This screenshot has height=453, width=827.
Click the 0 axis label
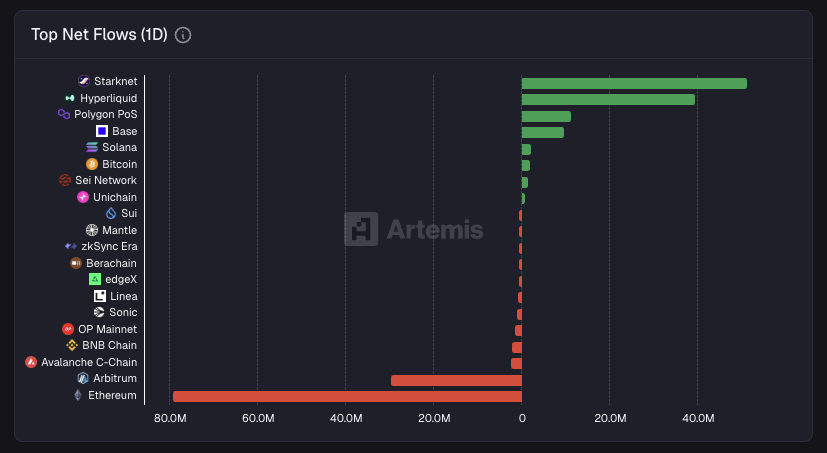tap(522, 418)
